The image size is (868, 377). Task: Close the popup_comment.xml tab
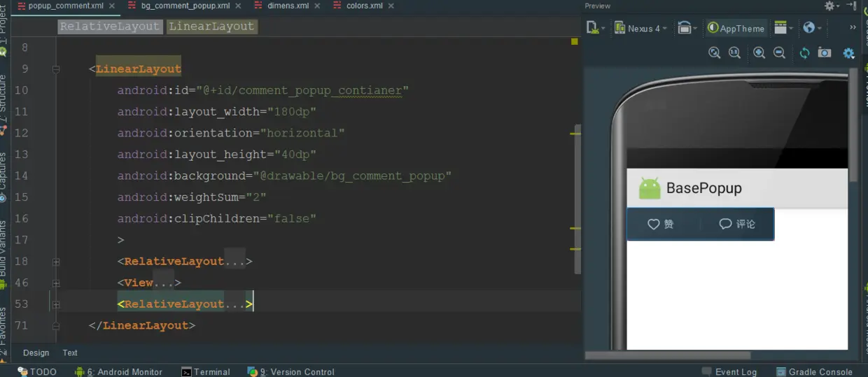[112, 6]
